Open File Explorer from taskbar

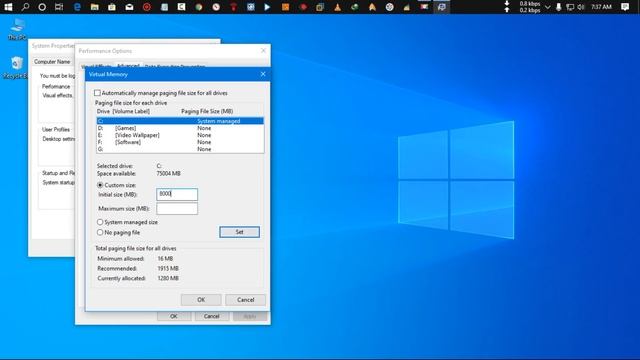tap(95, 7)
